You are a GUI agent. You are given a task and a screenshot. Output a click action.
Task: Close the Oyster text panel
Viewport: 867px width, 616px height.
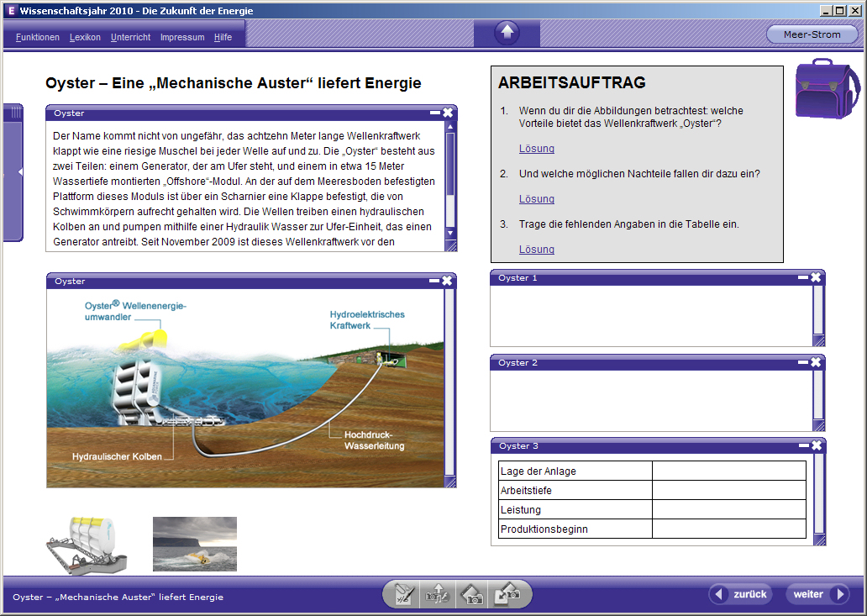pos(448,113)
